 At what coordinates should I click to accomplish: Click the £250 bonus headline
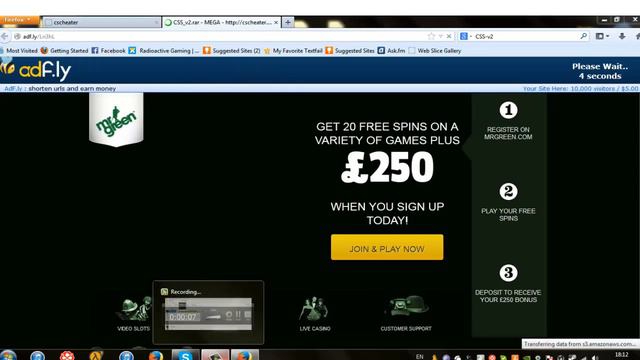point(387,167)
